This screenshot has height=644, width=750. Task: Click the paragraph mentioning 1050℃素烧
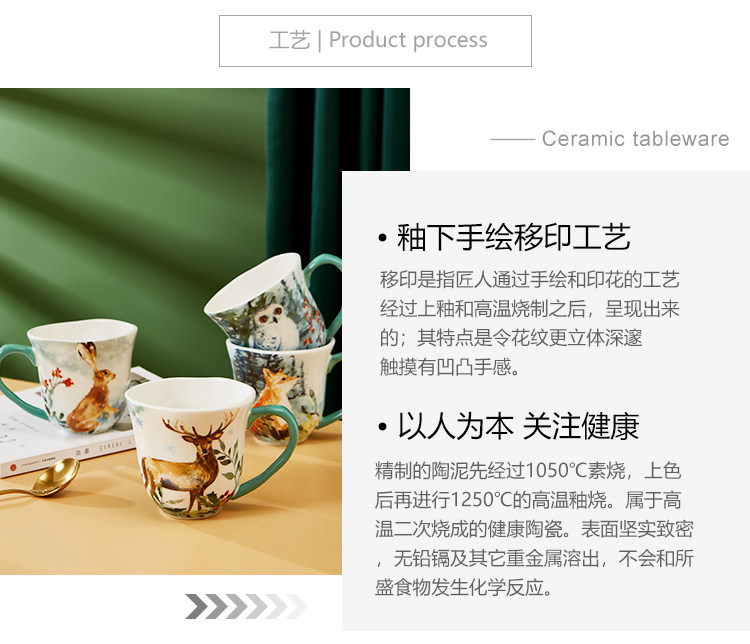[534, 529]
